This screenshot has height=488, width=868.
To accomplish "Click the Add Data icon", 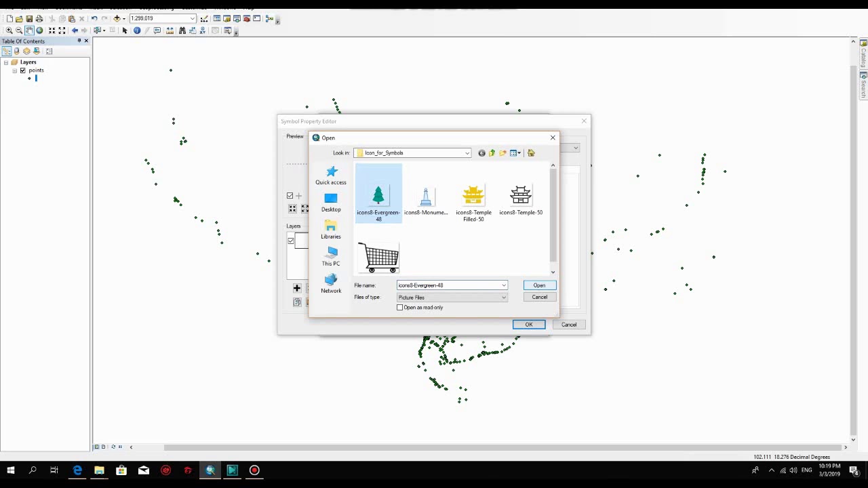I will point(117,18).
